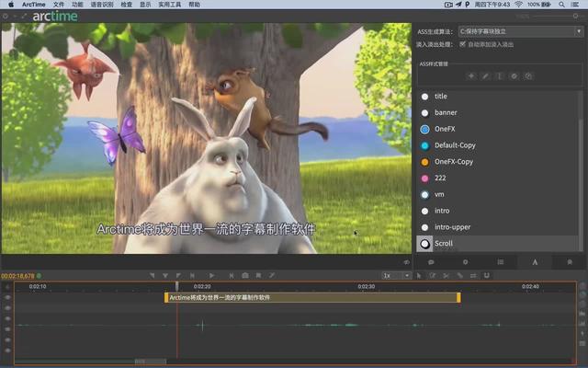Open the 显示 menu
Screen dimensions: 588x368
[145, 5]
